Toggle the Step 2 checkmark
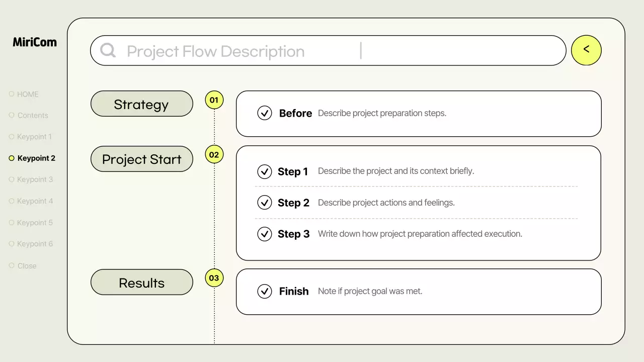The height and width of the screenshot is (362, 644). click(x=265, y=203)
